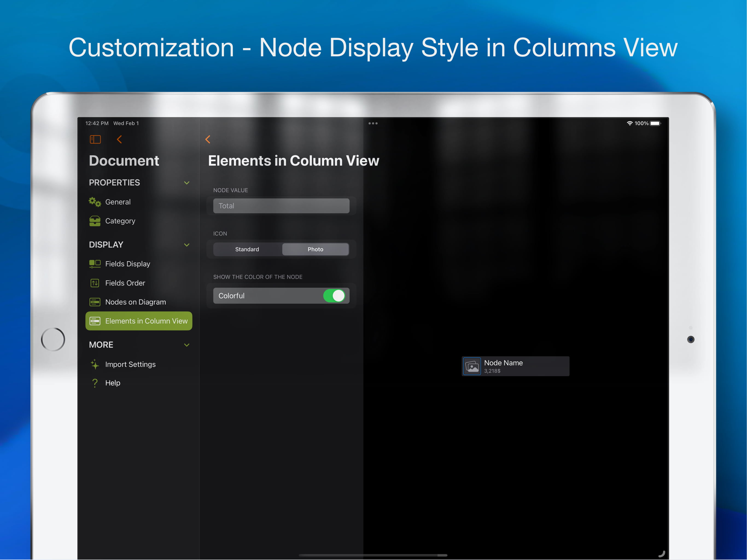747x560 pixels.
Task: Click the Help question mark icon
Action: pos(95,383)
